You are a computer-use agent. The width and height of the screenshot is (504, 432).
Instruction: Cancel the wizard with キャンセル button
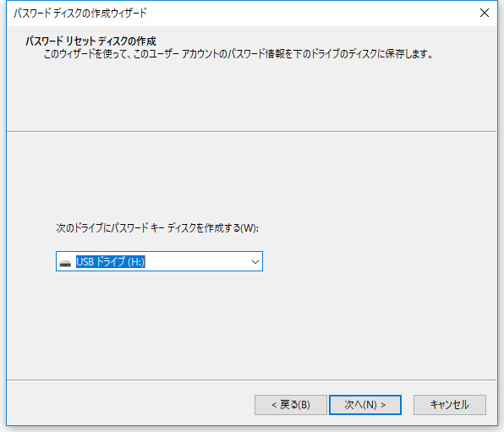(x=450, y=405)
